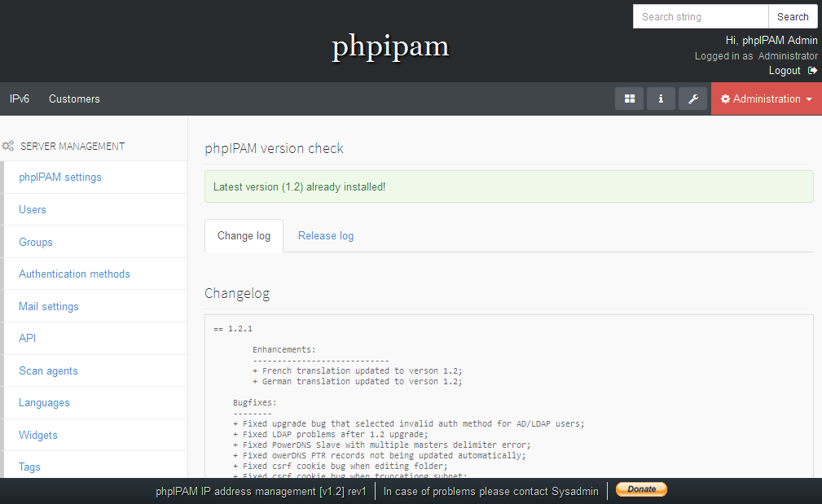Click the 'Logged in as Administrator' text

tap(756, 55)
